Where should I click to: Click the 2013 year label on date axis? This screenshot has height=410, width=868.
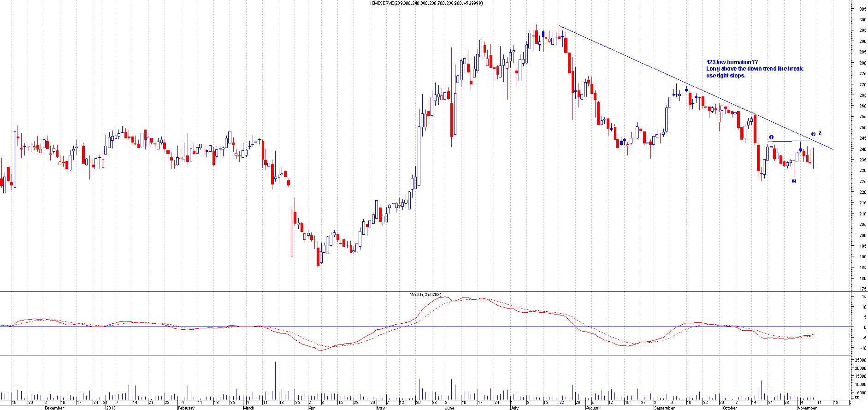click(111, 408)
